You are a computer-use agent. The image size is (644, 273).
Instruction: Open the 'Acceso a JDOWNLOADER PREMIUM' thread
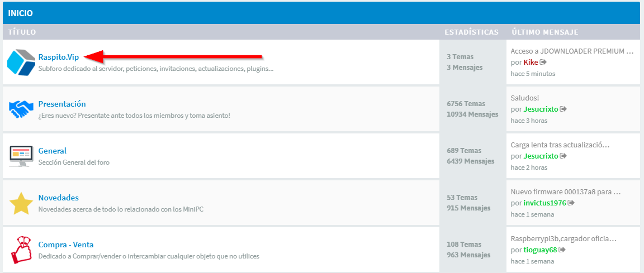tap(572, 51)
